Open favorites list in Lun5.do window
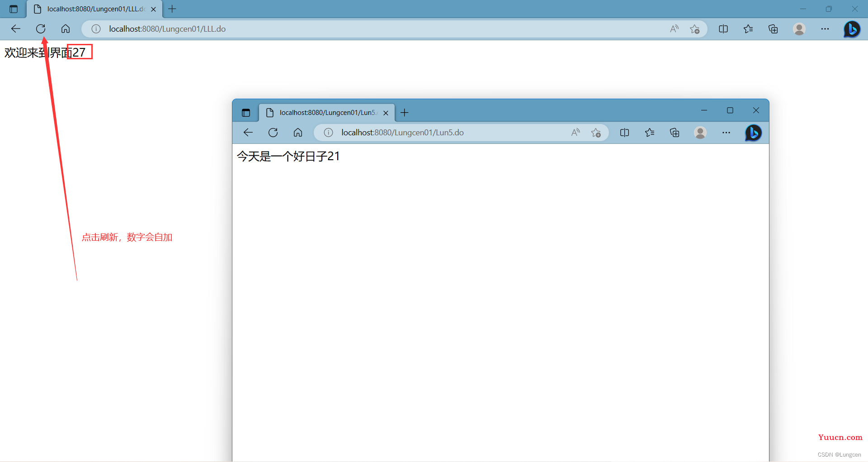Viewport: 868px width, 462px height. point(650,133)
